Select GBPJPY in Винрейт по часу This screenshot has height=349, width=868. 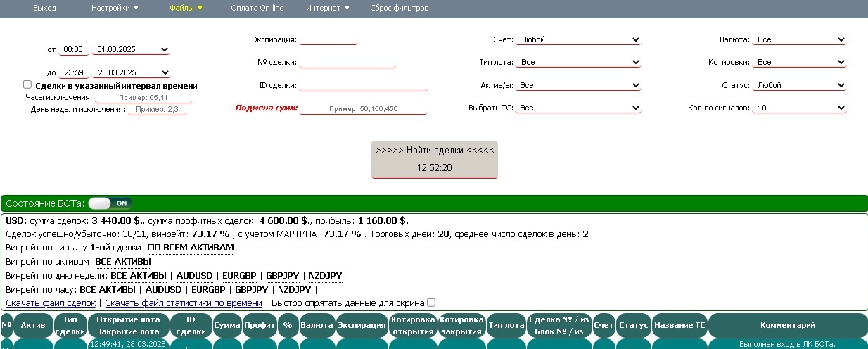pos(252,289)
